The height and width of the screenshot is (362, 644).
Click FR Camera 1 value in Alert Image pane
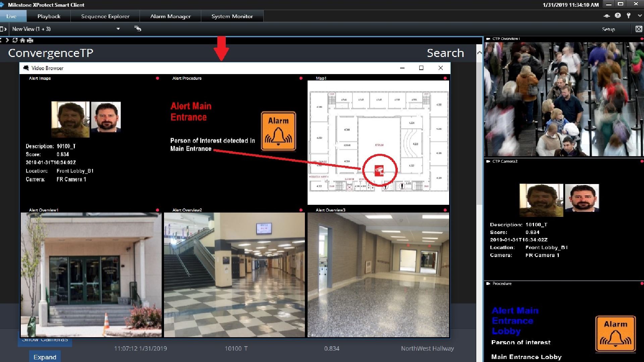[71, 179]
